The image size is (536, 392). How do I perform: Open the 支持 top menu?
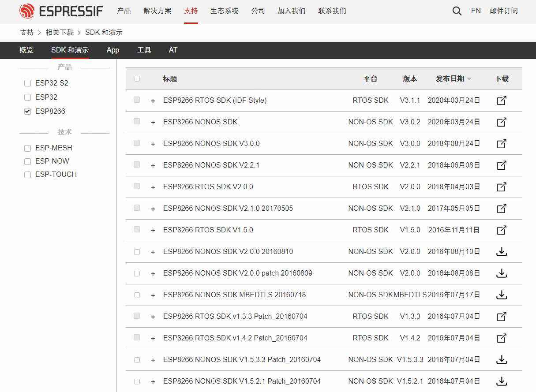click(x=191, y=11)
